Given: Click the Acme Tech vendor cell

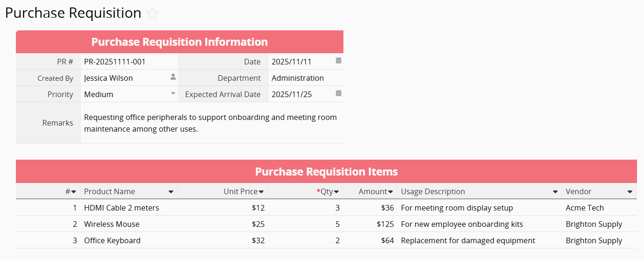Looking at the screenshot, I should (599, 208).
